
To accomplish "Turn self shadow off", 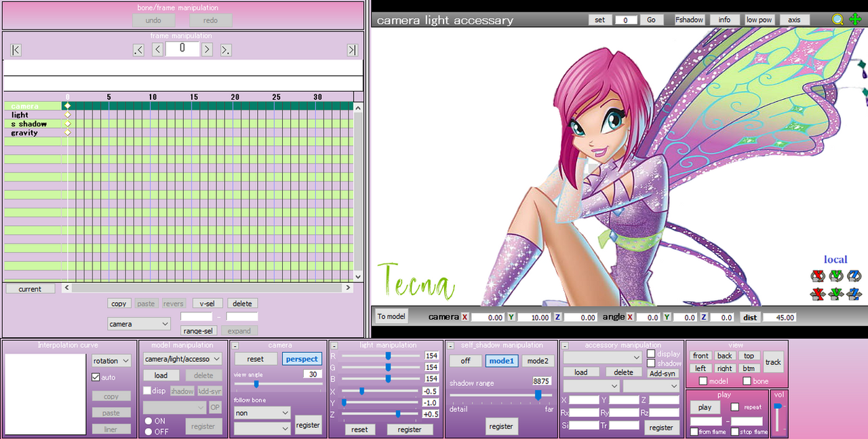I will [x=465, y=361].
